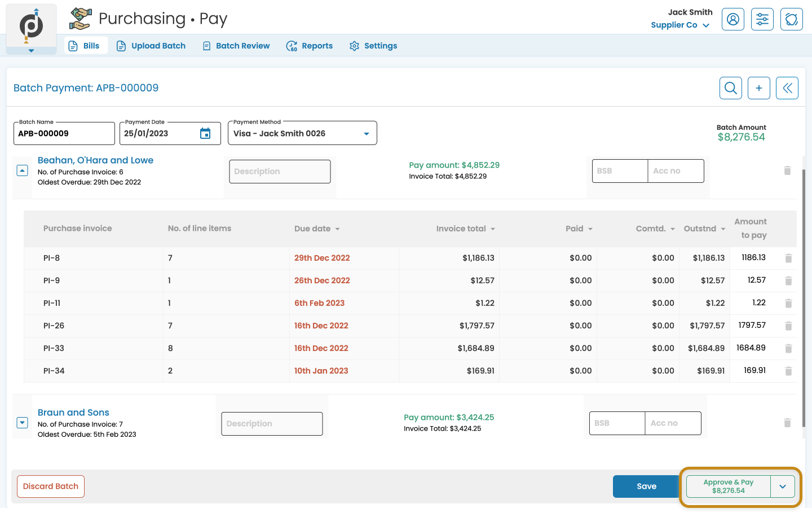Delete the PI-34 invoice row
812x513 pixels.
tap(788, 371)
